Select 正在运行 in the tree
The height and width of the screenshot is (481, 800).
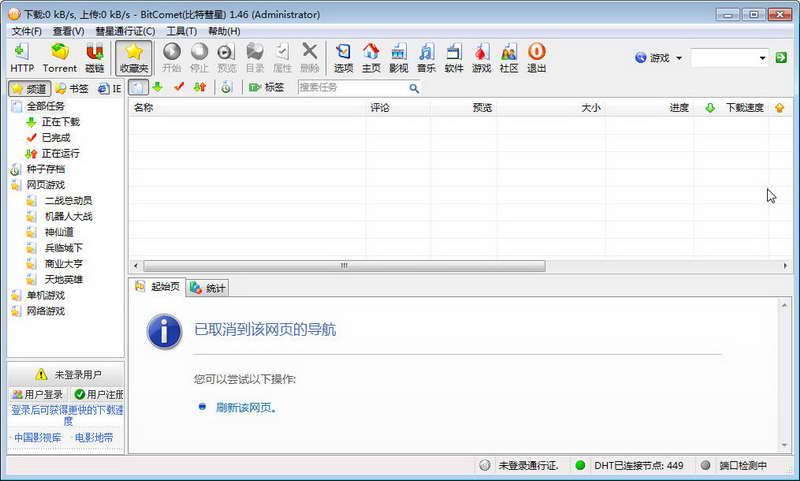click(61, 154)
